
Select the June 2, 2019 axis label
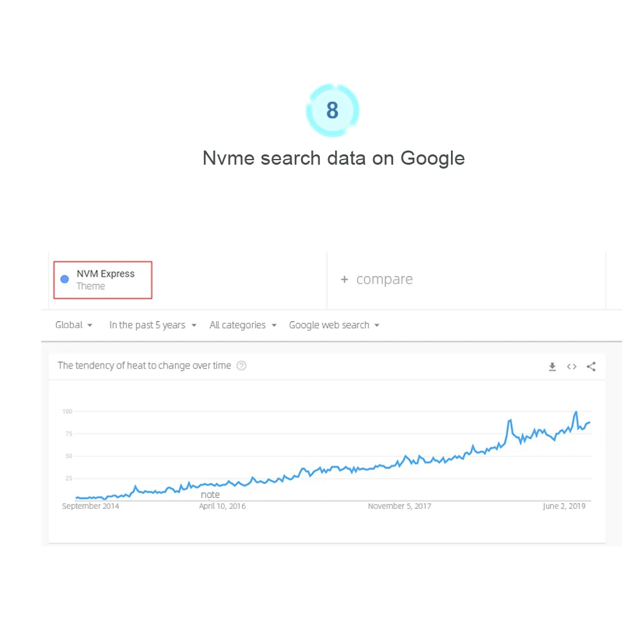(564, 506)
